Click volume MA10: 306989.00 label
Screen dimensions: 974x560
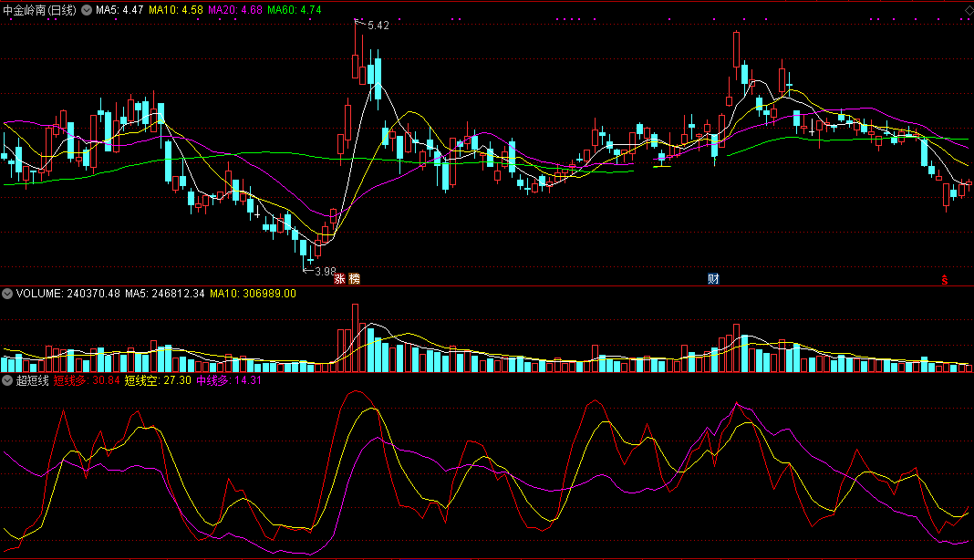point(253,294)
